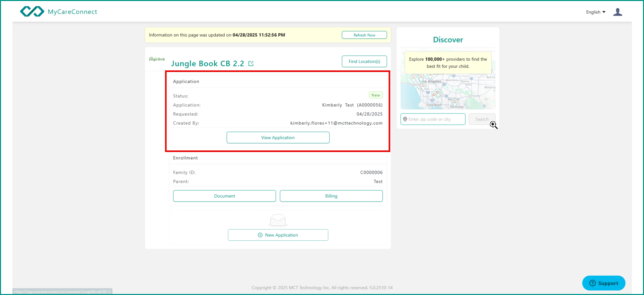
Task: Click the location pin icon in search field
Action: [405, 119]
